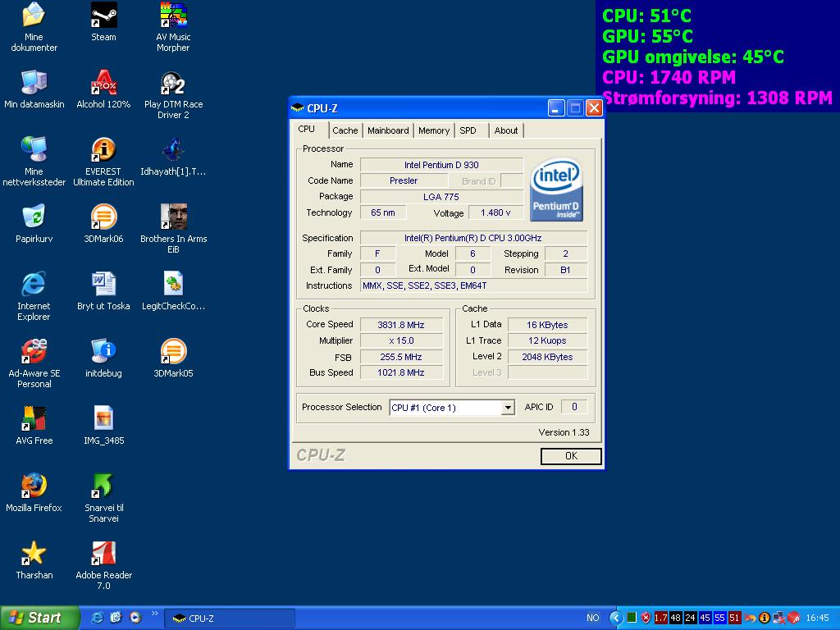The width and height of the screenshot is (840, 630).
Task: Click the red shield security alert tray icon
Action: point(646,618)
